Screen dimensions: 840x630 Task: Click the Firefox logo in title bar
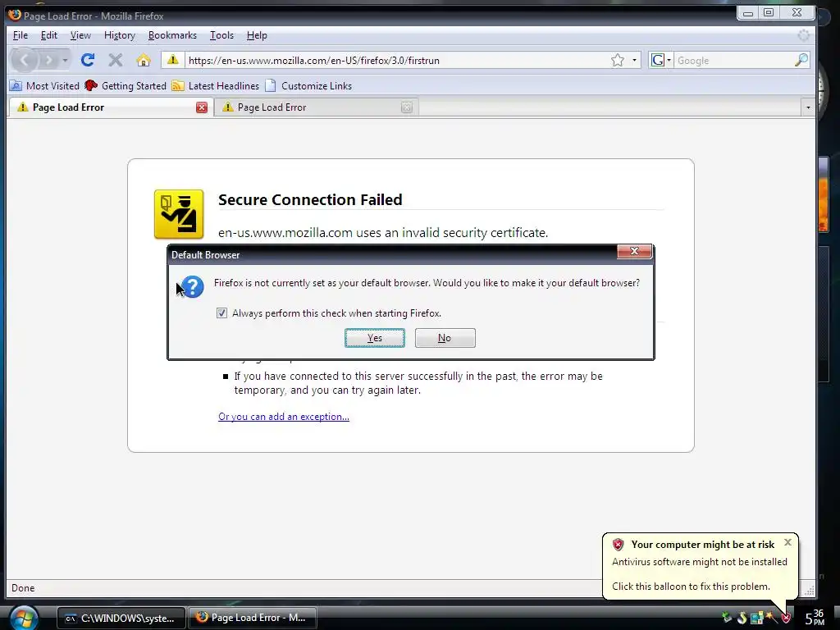tap(15, 15)
